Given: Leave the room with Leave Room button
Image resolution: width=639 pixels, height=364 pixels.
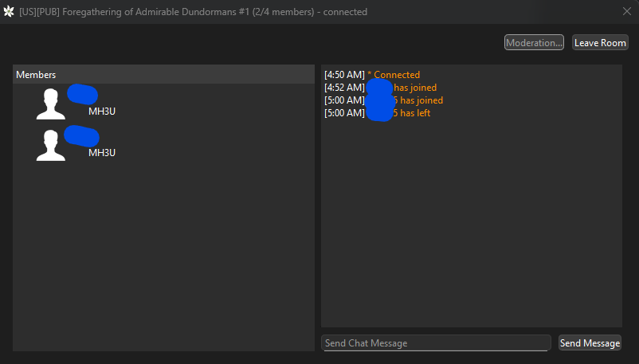Looking at the screenshot, I should (x=600, y=42).
